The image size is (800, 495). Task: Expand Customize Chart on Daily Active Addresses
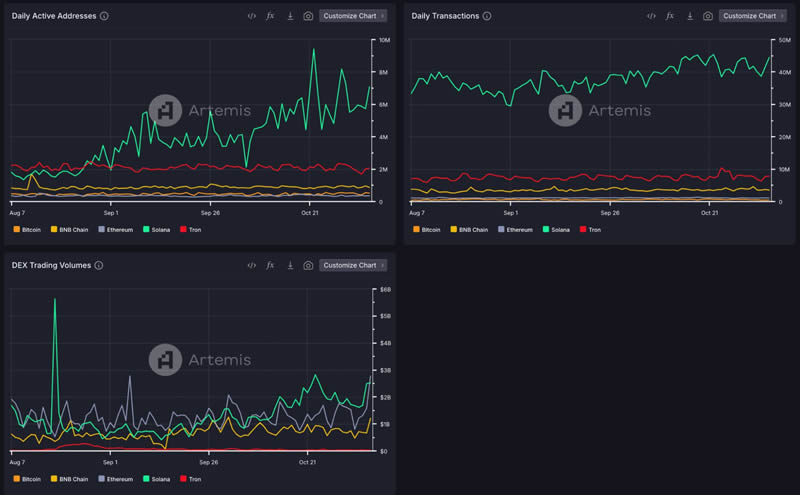353,16
